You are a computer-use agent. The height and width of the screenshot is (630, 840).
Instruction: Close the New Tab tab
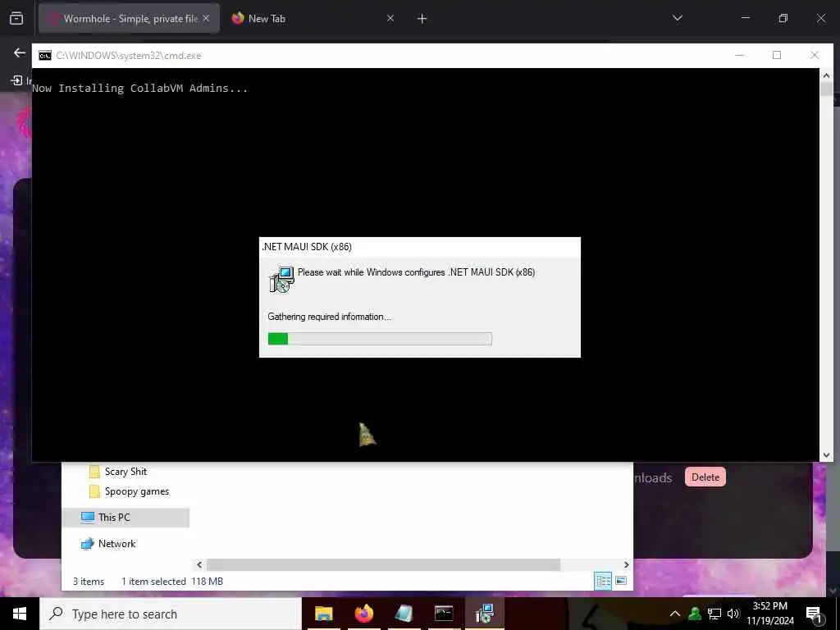390,18
